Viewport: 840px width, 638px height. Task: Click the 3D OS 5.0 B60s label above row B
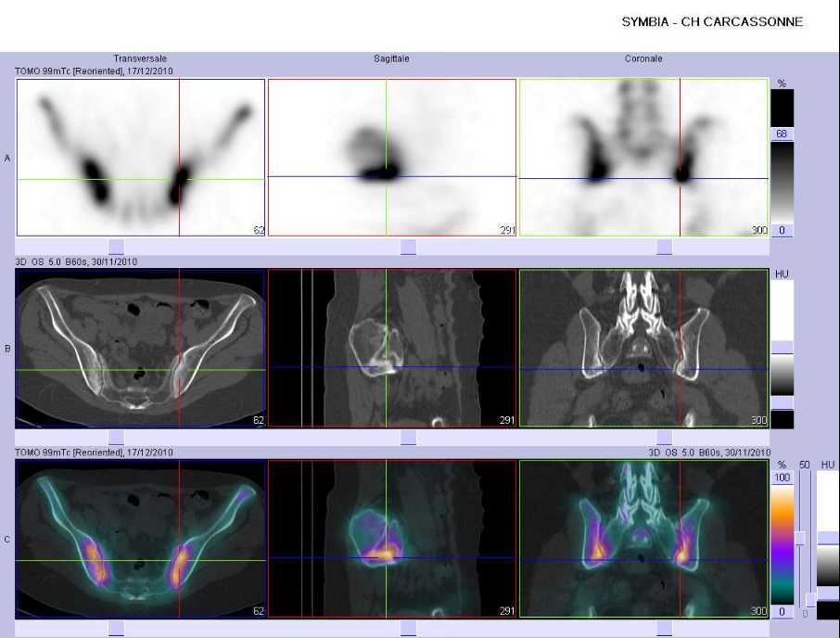[76, 262]
